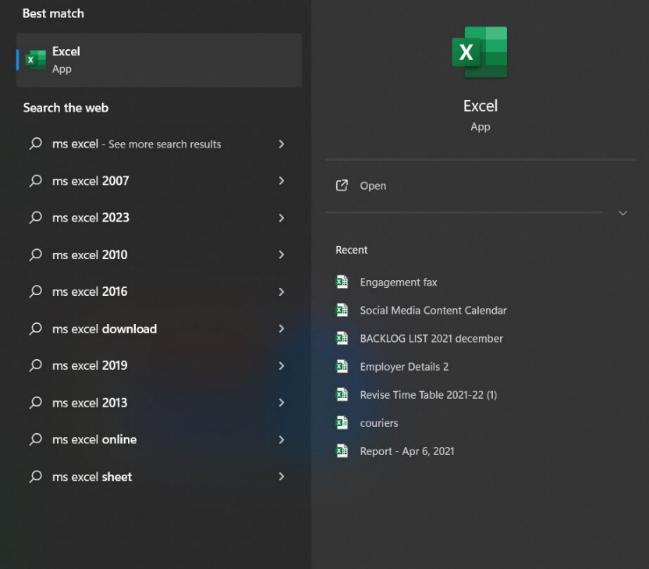Expand chevron for ms excel 2016
Viewport: 649px width, 569px height.
coord(281,292)
